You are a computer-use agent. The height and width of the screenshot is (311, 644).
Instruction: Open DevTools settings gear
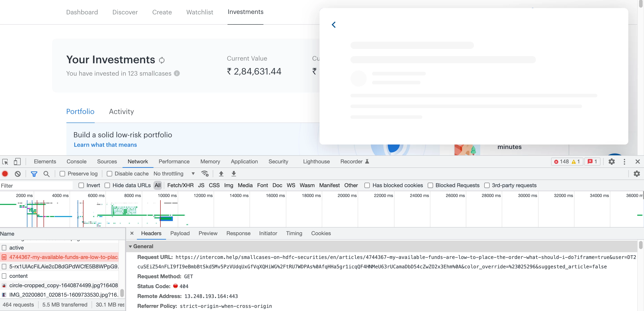[611, 162]
